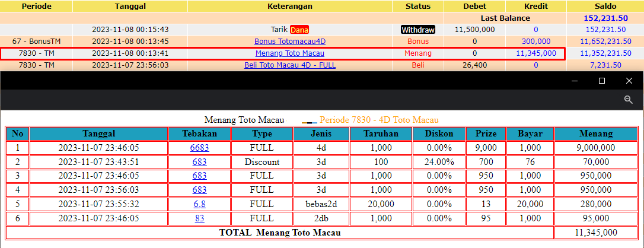Click the Jenis header in popup table

coord(321,133)
